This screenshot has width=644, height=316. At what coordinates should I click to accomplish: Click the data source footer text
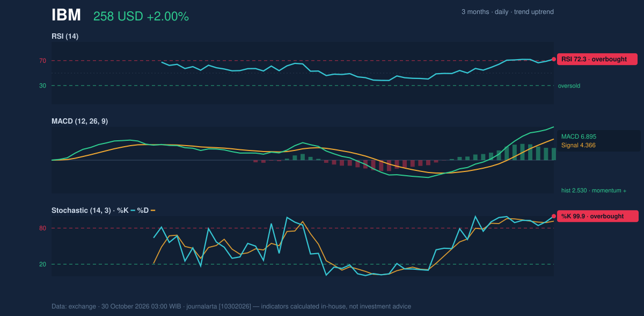click(231, 306)
